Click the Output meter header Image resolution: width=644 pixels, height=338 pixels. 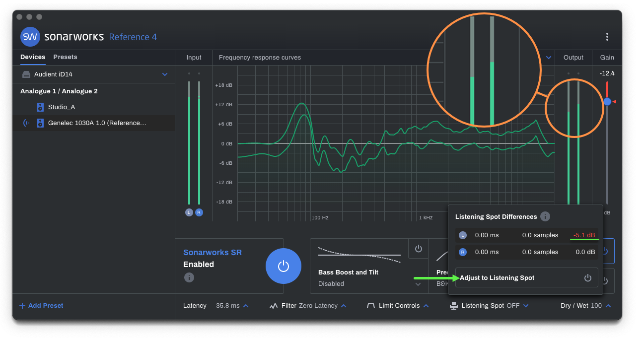(x=573, y=58)
